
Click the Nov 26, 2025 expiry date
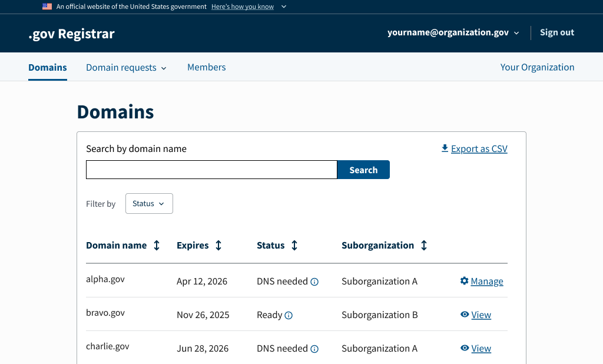tap(203, 315)
